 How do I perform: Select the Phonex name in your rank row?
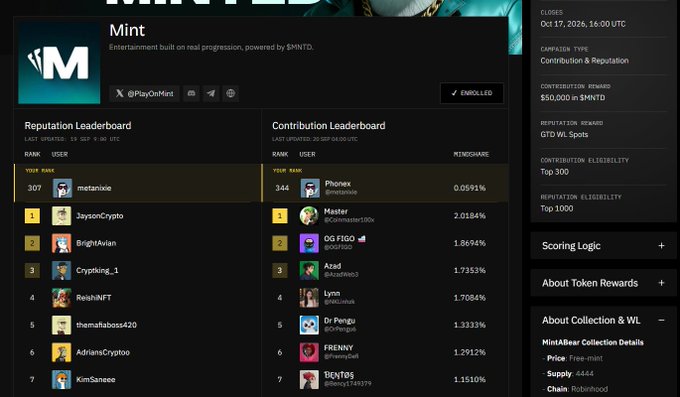point(338,184)
